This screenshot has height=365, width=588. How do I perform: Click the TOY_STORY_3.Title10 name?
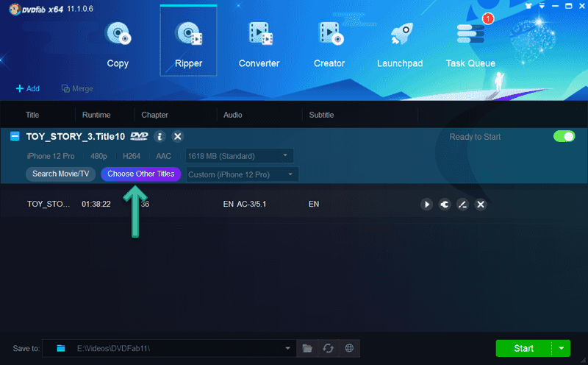76,137
